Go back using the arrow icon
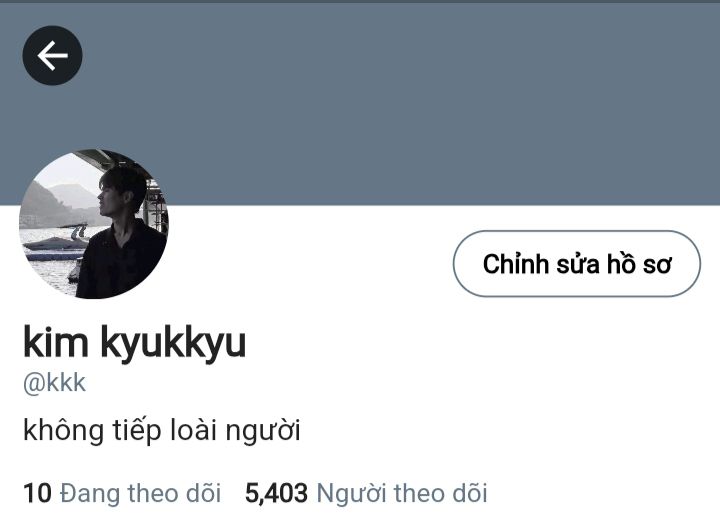The width and height of the screenshot is (720, 532). click(x=52, y=56)
